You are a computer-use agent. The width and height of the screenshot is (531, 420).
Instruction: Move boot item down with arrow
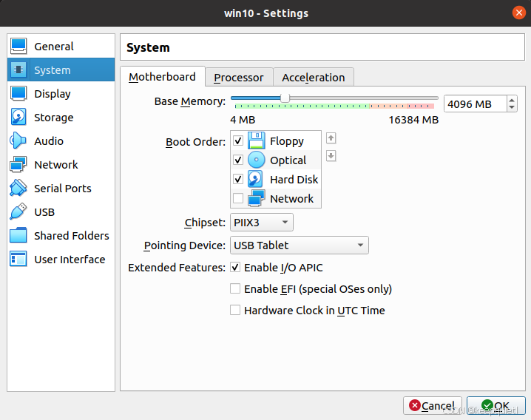(331, 155)
